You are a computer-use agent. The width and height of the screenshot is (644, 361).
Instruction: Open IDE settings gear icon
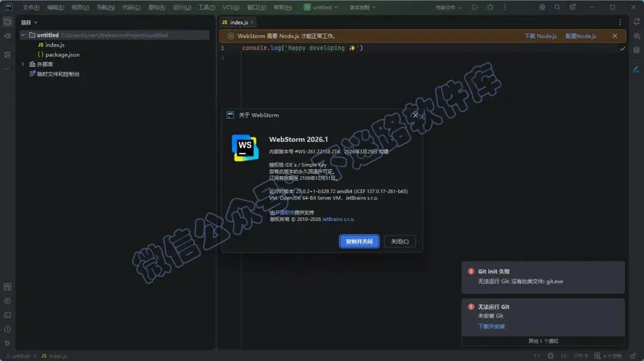(x=572, y=7)
